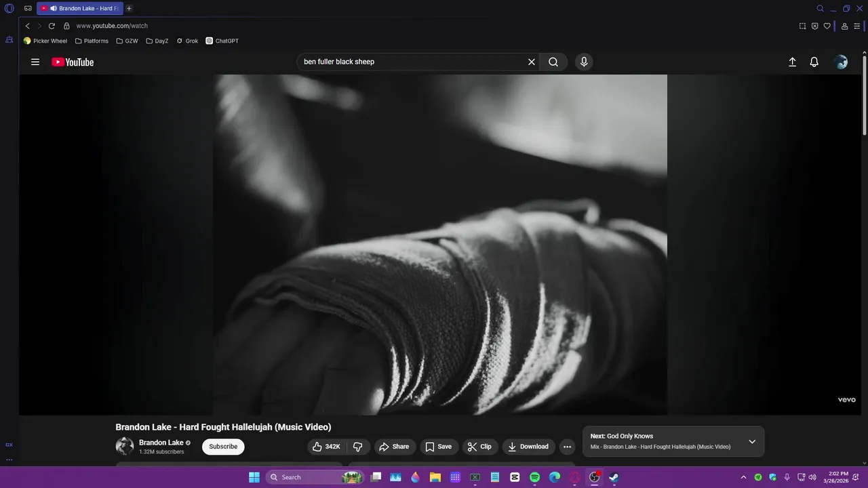Open Spotify from the taskbar
Screen dimensions: 868x488
[534, 477]
